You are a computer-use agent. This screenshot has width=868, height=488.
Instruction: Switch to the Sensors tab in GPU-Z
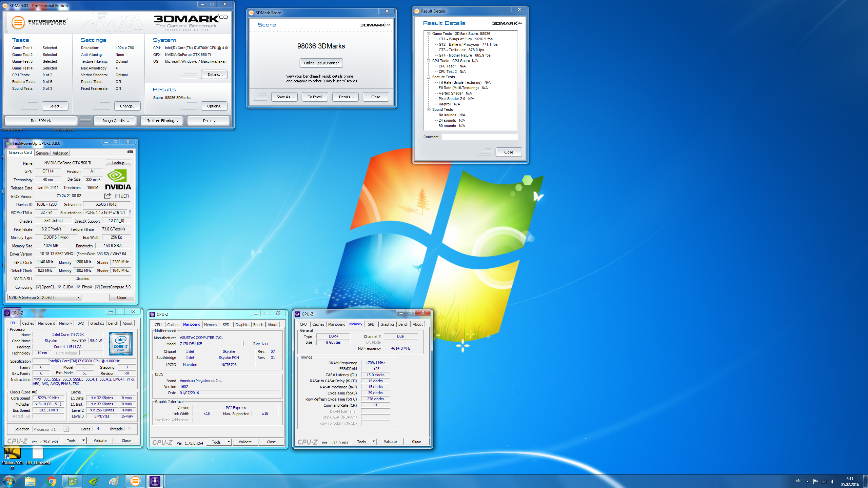[x=42, y=153]
